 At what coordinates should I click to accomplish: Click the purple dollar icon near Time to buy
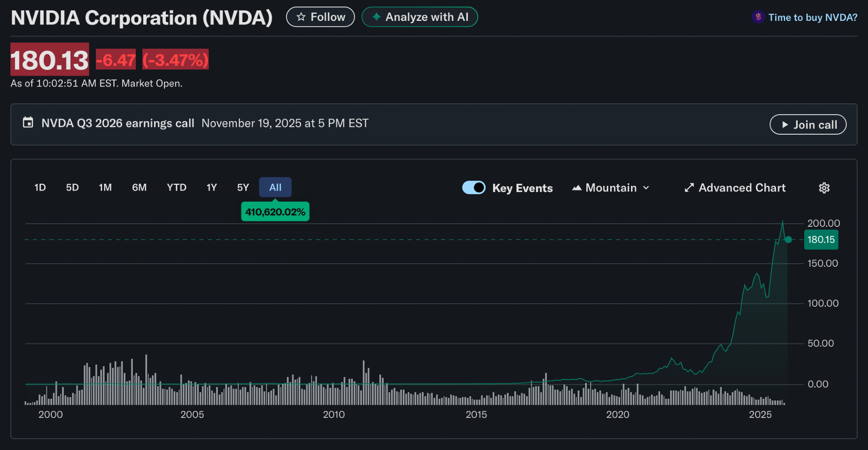pyautogui.click(x=758, y=17)
